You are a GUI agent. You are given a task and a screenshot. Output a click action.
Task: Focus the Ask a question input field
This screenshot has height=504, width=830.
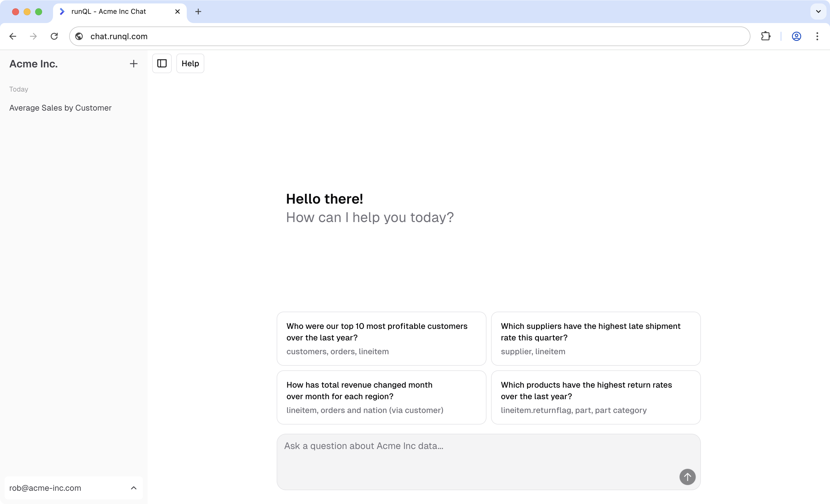[488, 462]
